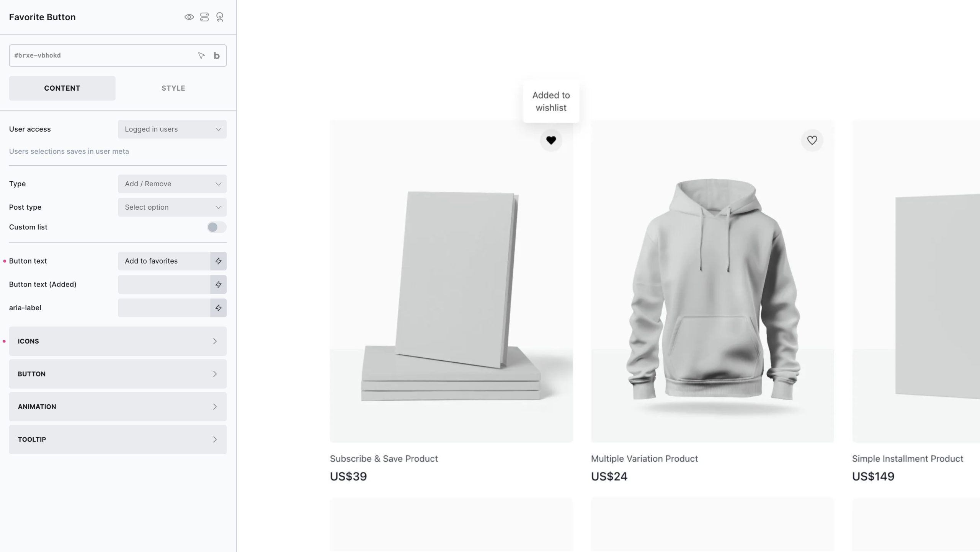
Task: Unfavorite the Subscribe & Save Product heart
Action: coord(551,140)
